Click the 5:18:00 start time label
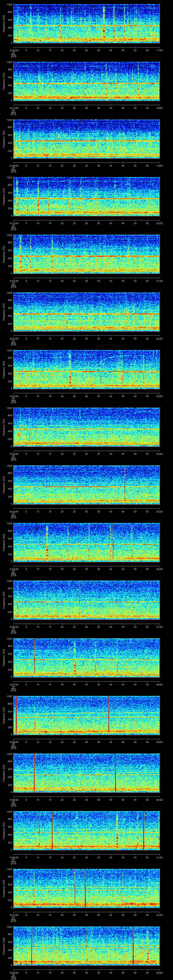 pyautogui.click(x=14, y=165)
